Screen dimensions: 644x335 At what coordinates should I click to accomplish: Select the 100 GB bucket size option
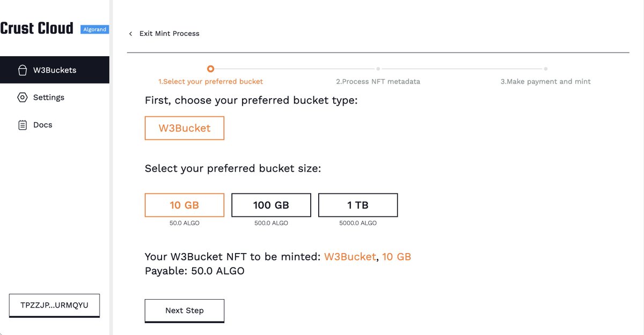coord(271,205)
